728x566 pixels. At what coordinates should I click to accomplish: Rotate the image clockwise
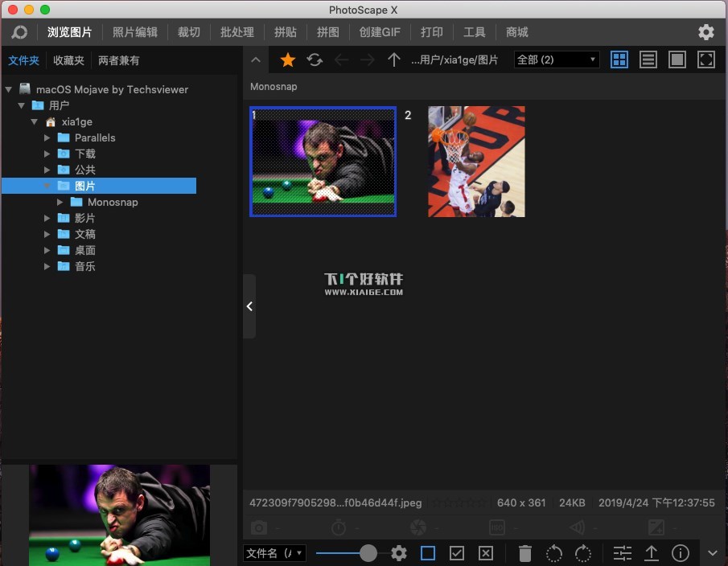[x=583, y=553]
